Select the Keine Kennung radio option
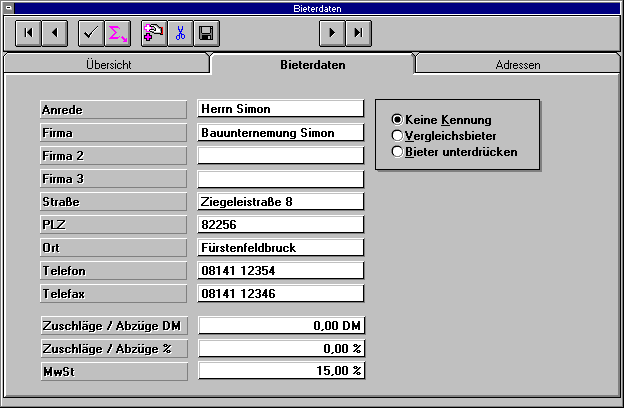 [x=397, y=119]
